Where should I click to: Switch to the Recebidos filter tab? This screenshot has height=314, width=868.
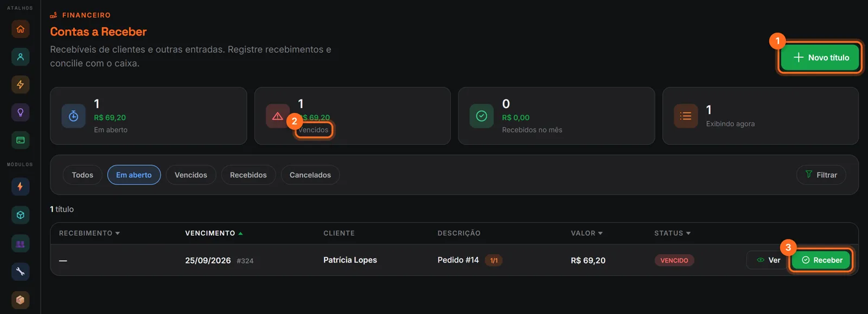(x=248, y=175)
